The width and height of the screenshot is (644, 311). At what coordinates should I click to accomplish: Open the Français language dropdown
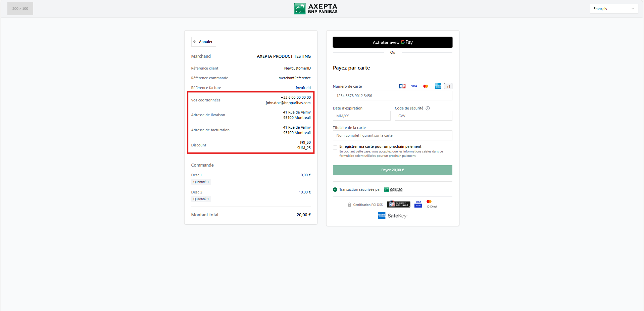point(613,9)
